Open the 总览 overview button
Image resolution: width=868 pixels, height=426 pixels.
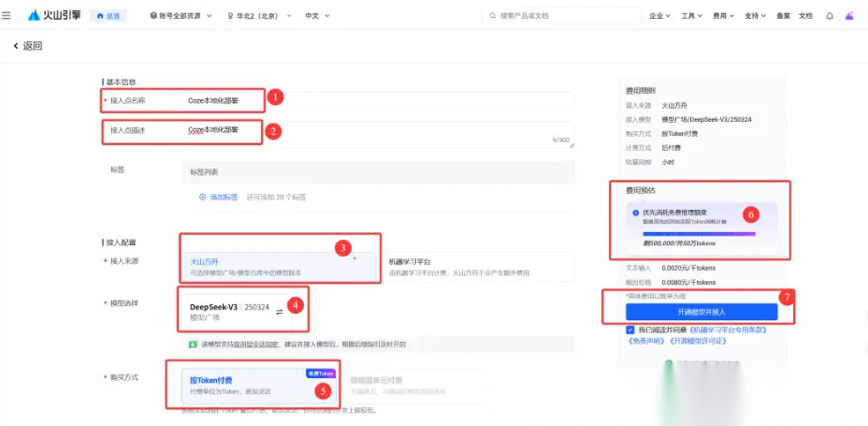[108, 16]
